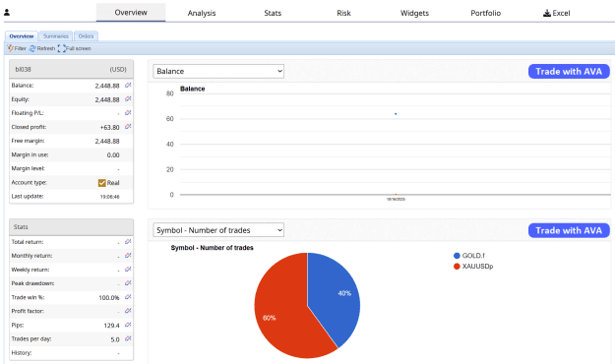Open chart icon next to Total return
This screenshot has width=615, height=364.
pos(128,242)
